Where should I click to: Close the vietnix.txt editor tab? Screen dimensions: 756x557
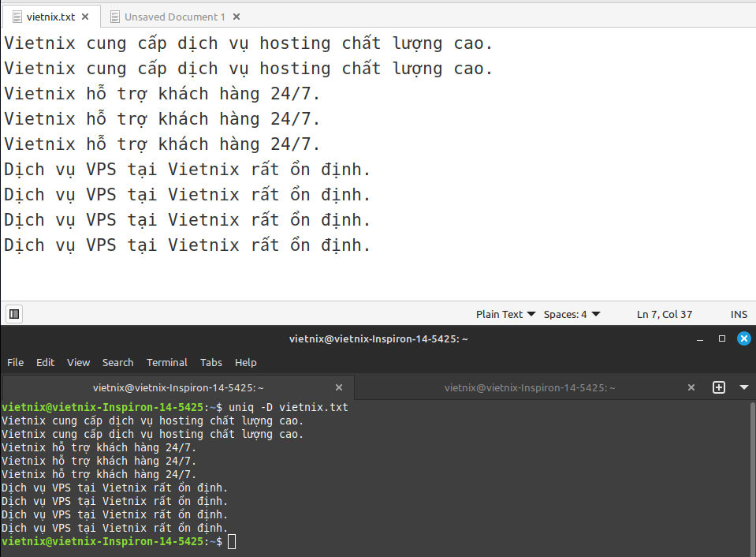85,17
